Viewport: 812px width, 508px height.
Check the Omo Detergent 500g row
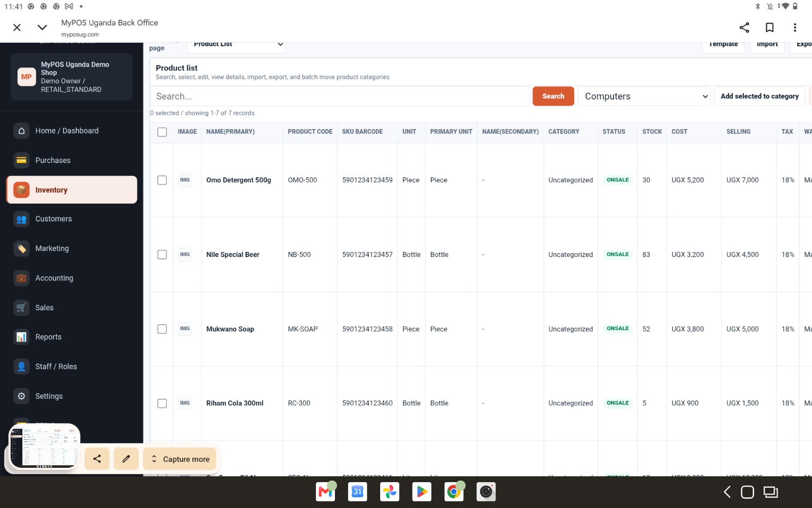pos(162,180)
